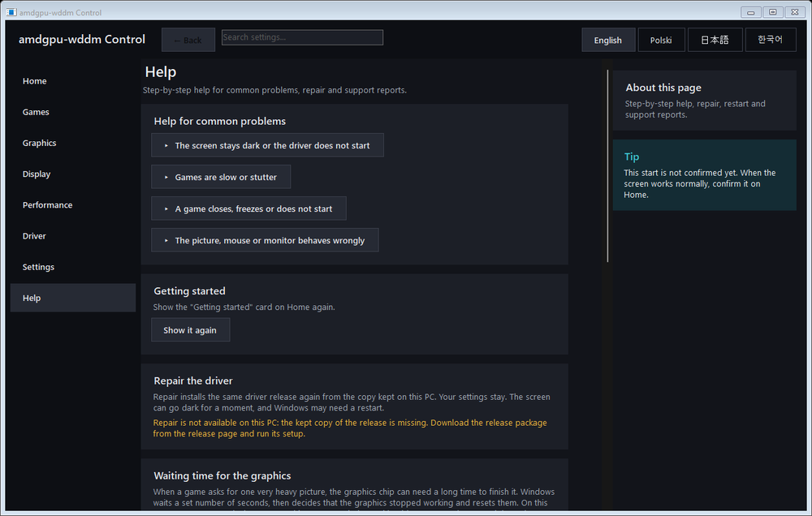Screen dimensions: 812x516
Task: Click the 'Getting started' heading
Action: click(189, 291)
